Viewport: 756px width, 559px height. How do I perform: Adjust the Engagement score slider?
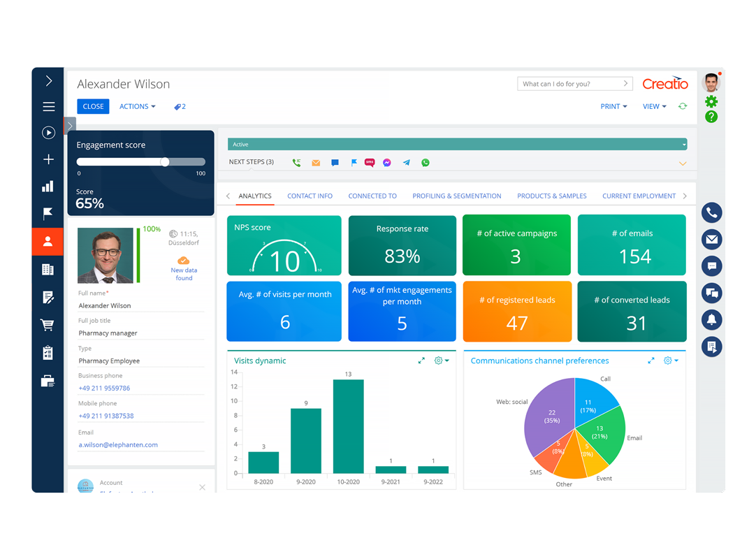[165, 161]
